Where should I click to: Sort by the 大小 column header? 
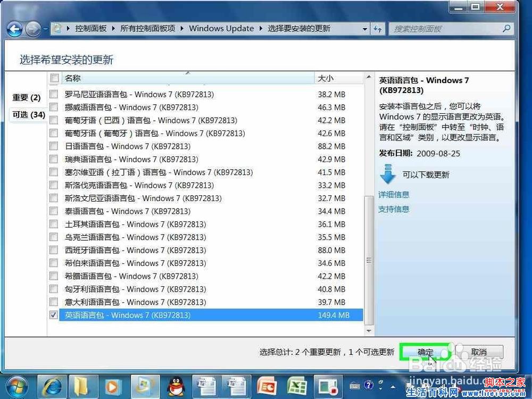click(338, 78)
